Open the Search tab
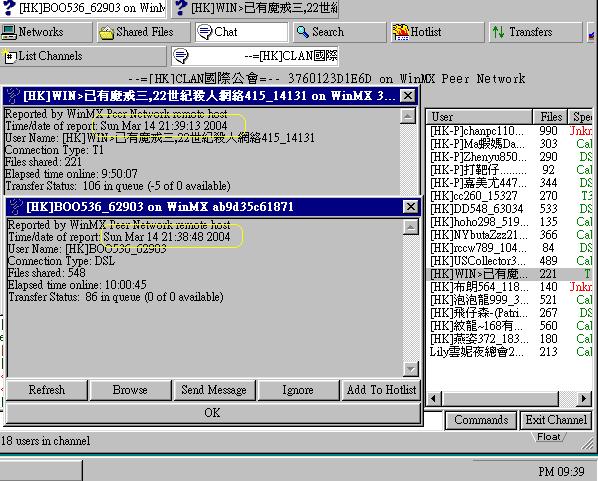 tap(339, 32)
